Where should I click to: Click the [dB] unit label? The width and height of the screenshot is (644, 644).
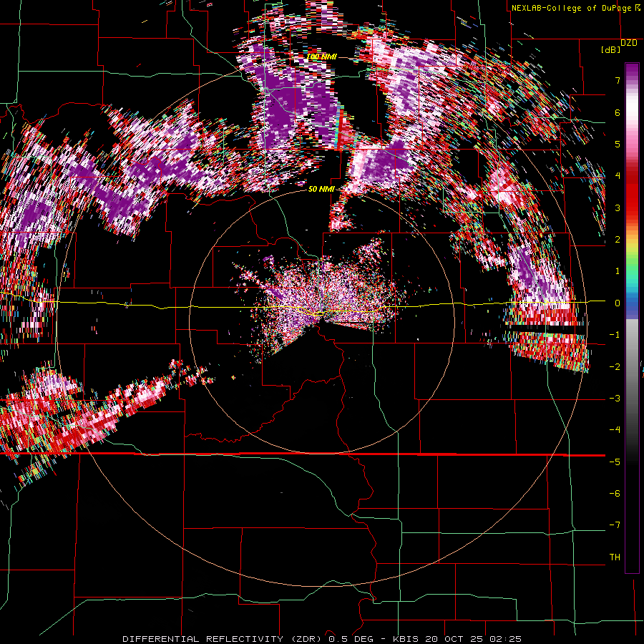click(x=611, y=50)
